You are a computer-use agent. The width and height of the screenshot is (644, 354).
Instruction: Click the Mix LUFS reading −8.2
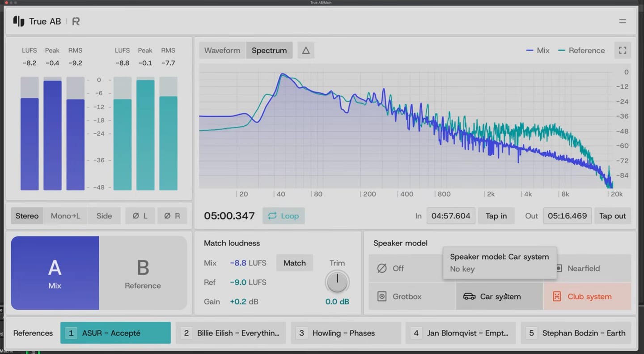(30, 63)
